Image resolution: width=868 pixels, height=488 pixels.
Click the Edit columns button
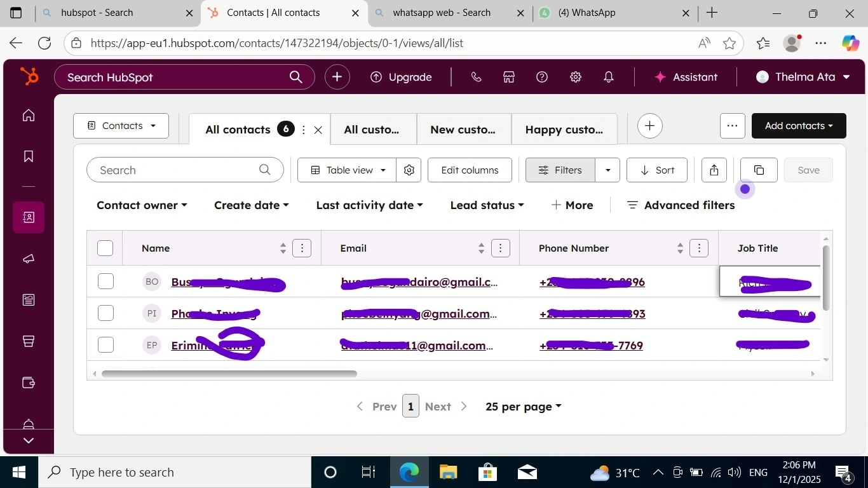click(470, 170)
